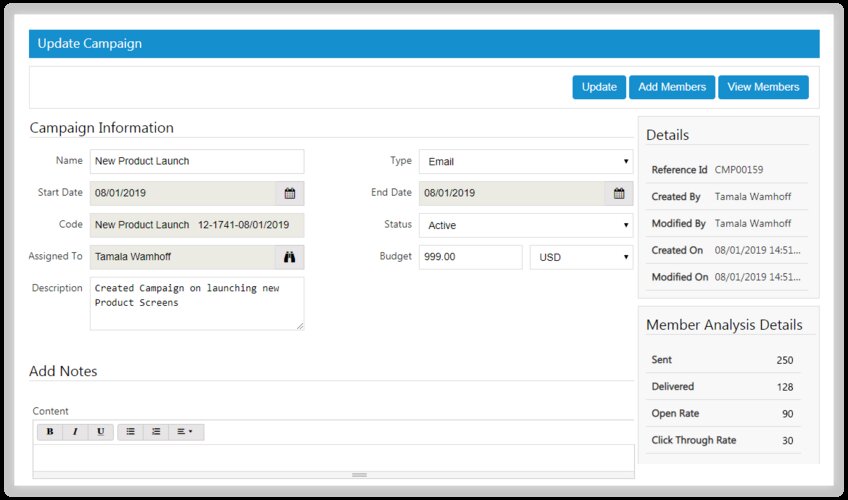
Task: Toggle italic formatting in notes editor
Action: 75,432
